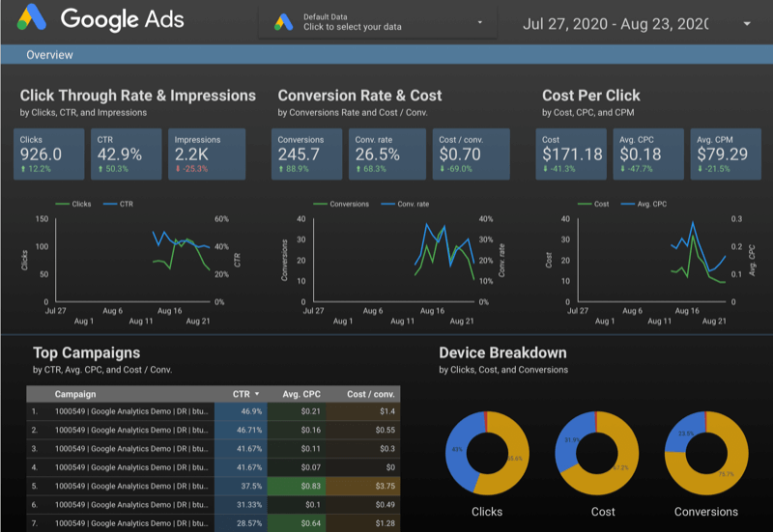Select campaign row 5 name
The height and width of the screenshot is (532, 773).
[x=131, y=487]
